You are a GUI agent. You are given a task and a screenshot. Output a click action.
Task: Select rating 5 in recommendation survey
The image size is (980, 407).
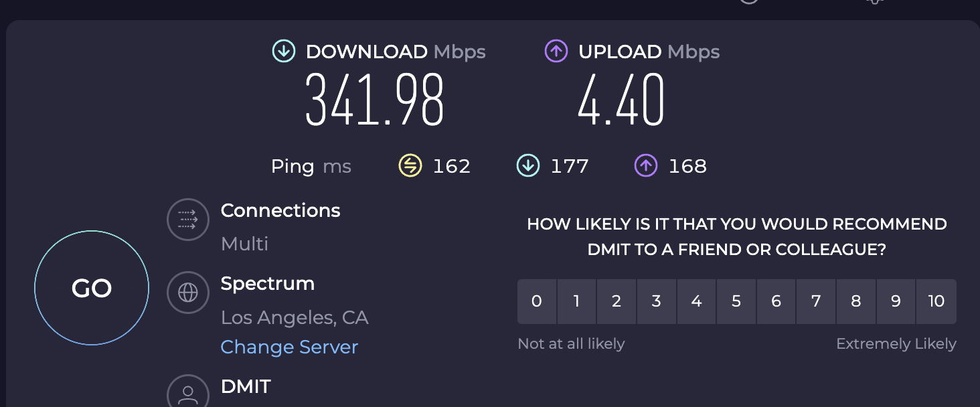[x=736, y=301]
